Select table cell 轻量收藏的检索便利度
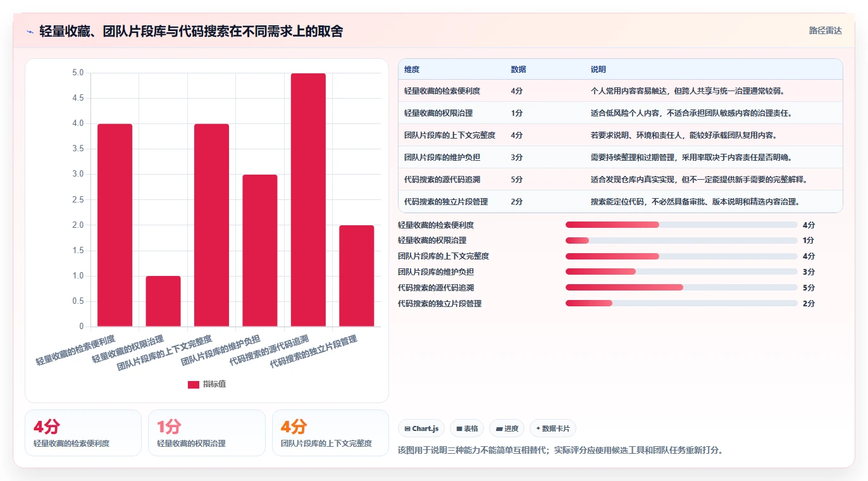The height and width of the screenshot is (481, 868). tap(442, 91)
